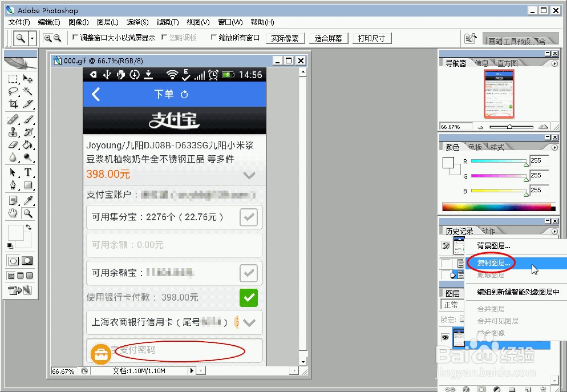Viewport: 567px width, 392px height.
Task: Click the Create new layer icon
Action: pyautogui.click(x=528, y=389)
